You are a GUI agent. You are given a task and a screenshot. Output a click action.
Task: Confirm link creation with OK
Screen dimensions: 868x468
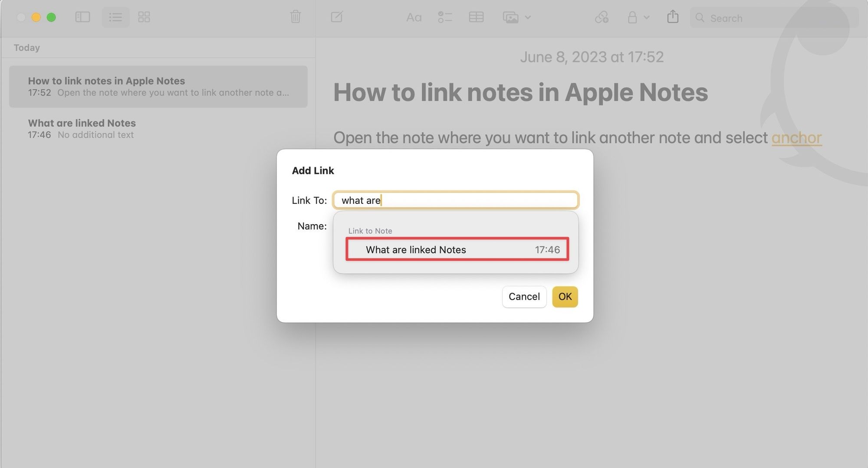click(x=564, y=297)
